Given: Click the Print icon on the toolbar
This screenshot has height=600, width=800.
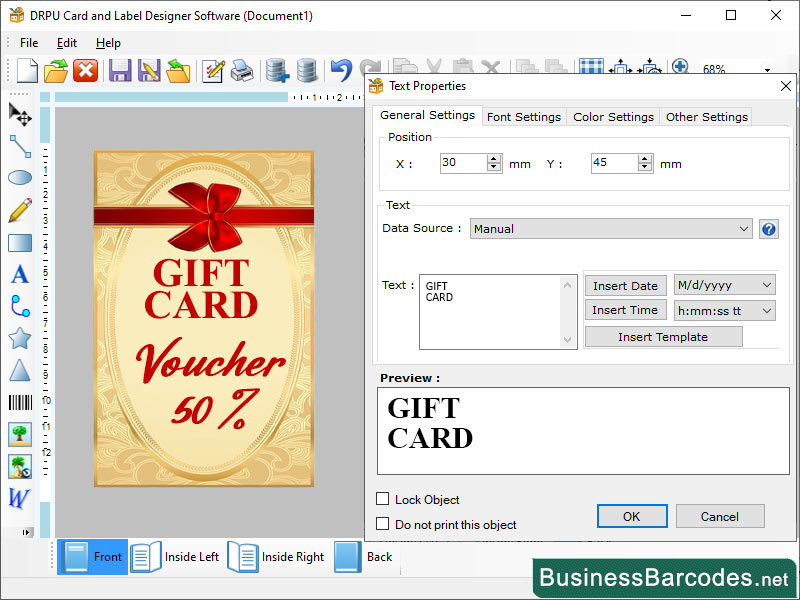Looking at the screenshot, I should [241, 70].
